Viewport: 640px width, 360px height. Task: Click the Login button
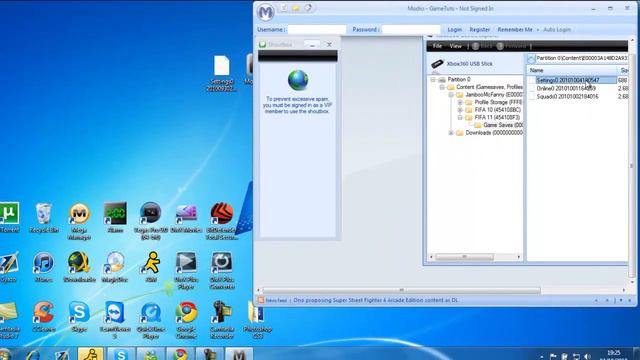tap(454, 29)
